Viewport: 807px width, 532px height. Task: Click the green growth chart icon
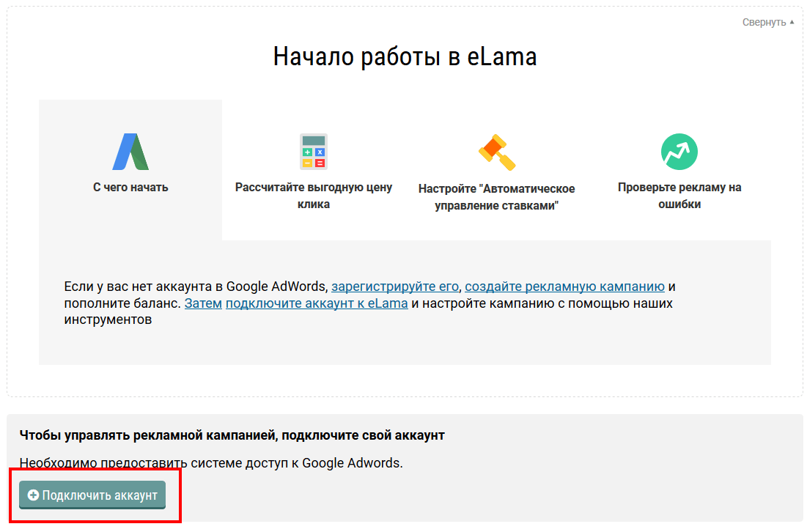coord(679,152)
